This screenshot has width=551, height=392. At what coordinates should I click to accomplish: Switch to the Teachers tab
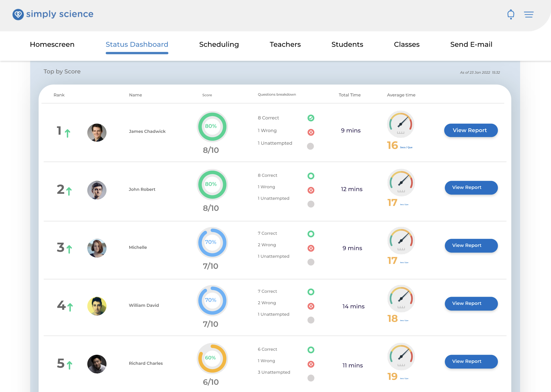[285, 45]
